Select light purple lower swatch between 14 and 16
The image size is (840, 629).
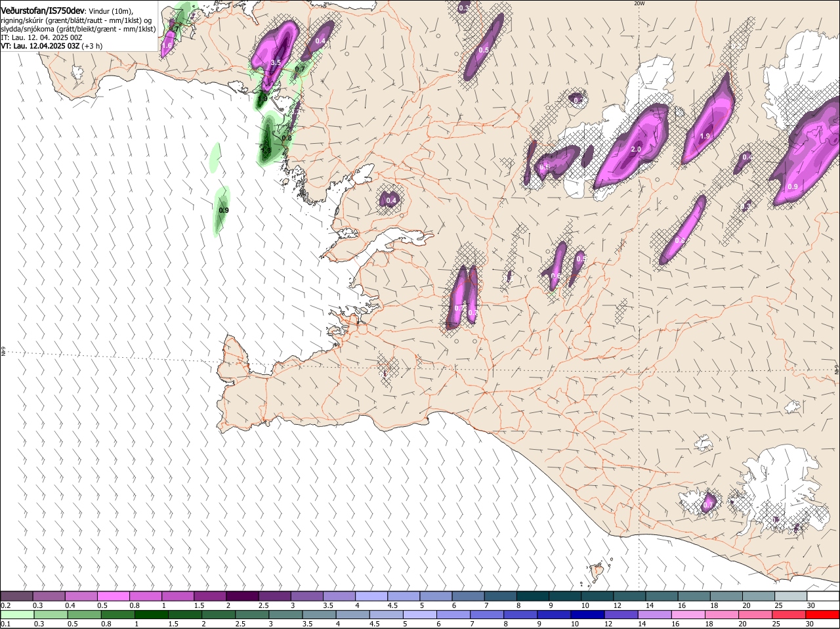pos(656,615)
